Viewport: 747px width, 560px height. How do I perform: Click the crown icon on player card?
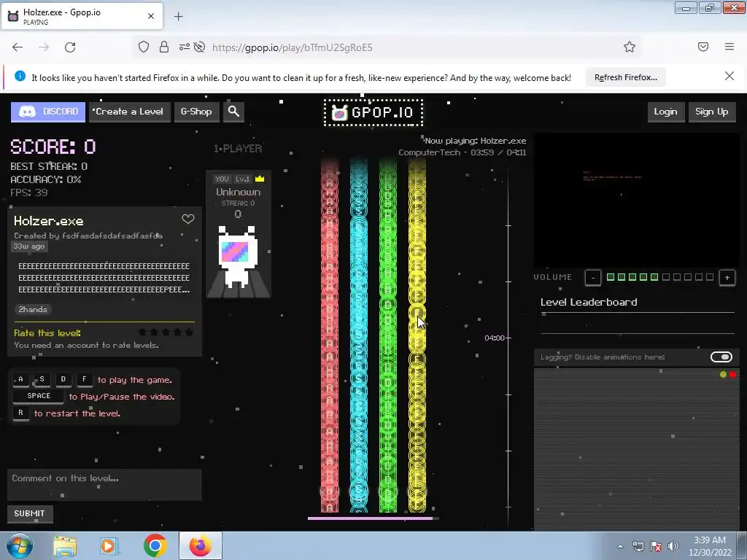260,179
